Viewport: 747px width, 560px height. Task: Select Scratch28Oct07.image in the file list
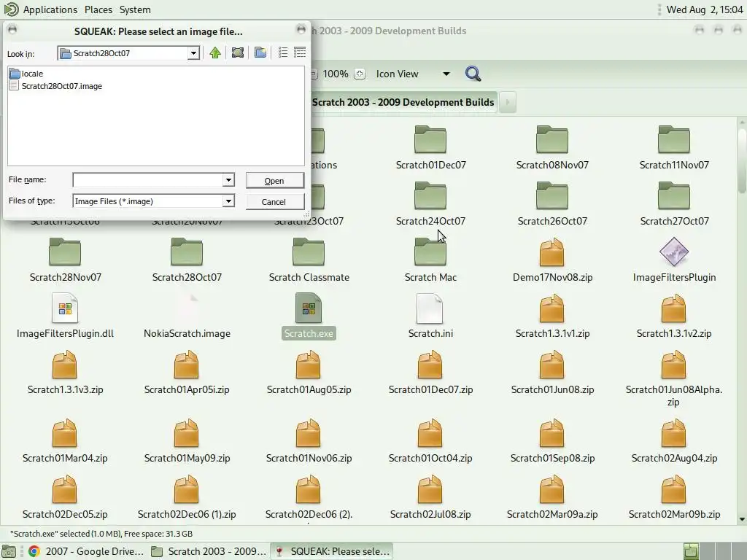[x=55, y=86]
